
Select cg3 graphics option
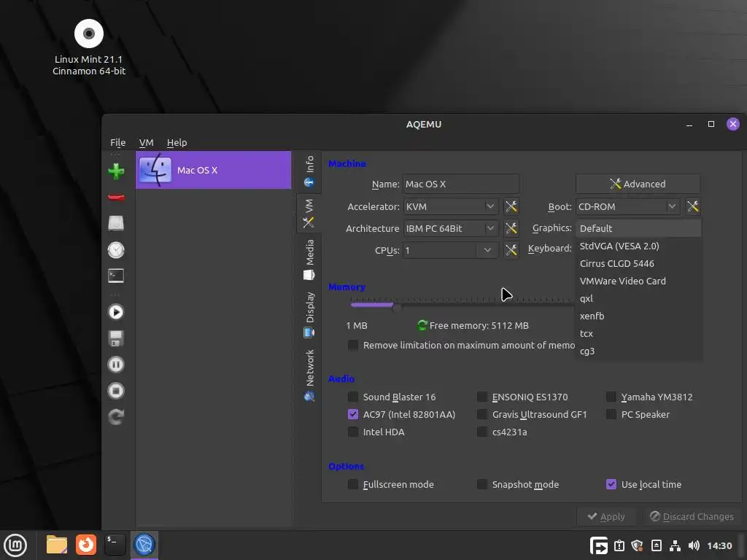pos(638,351)
